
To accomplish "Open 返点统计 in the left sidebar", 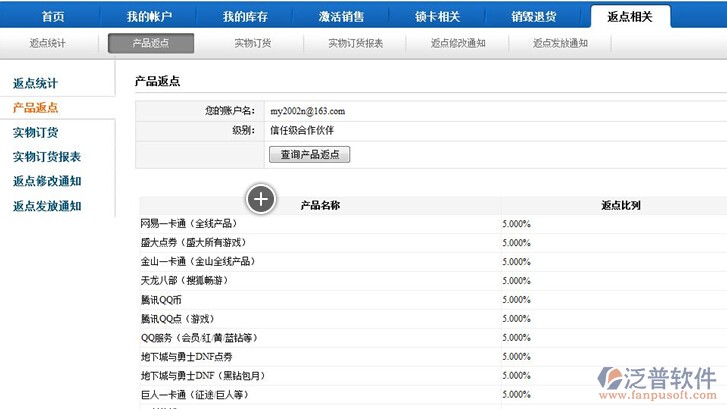I will (35, 84).
